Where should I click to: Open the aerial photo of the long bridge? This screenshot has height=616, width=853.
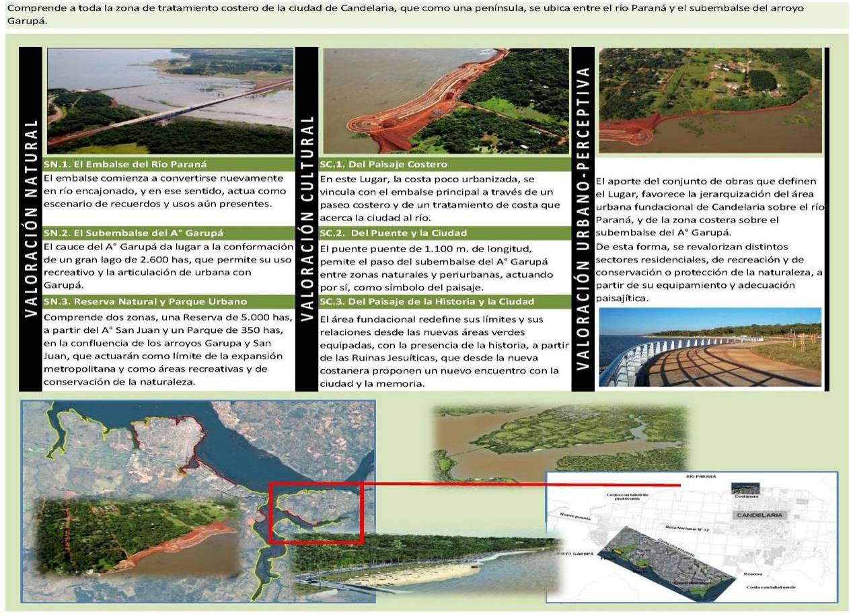[x=170, y=101]
